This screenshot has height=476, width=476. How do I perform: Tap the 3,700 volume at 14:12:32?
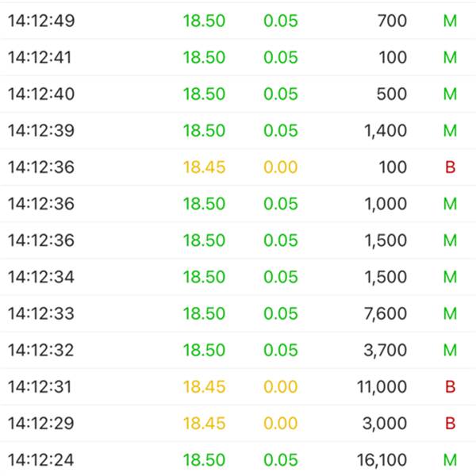coord(386,350)
